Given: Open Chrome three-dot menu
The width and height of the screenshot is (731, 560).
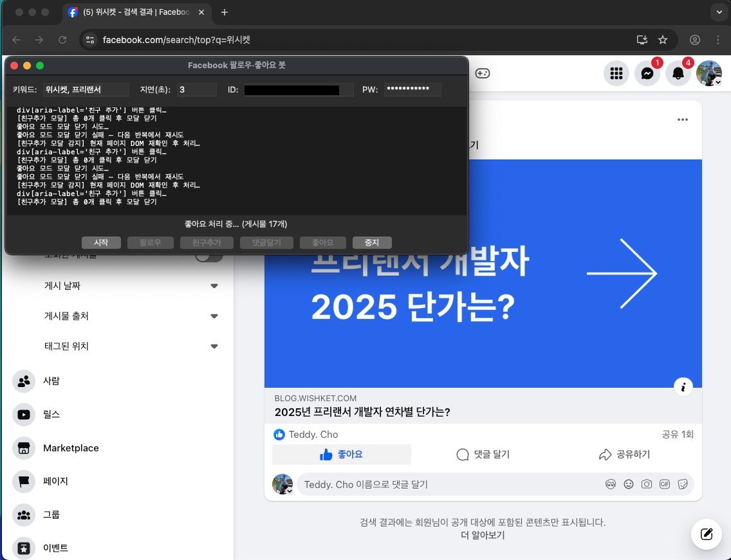Looking at the screenshot, I should 717,40.
